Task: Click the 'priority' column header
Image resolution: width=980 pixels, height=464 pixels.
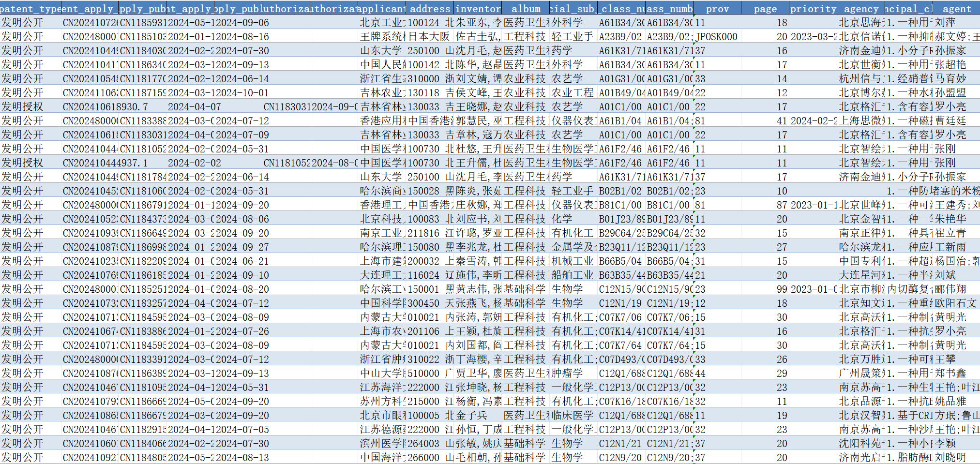Action: pyautogui.click(x=813, y=9)
